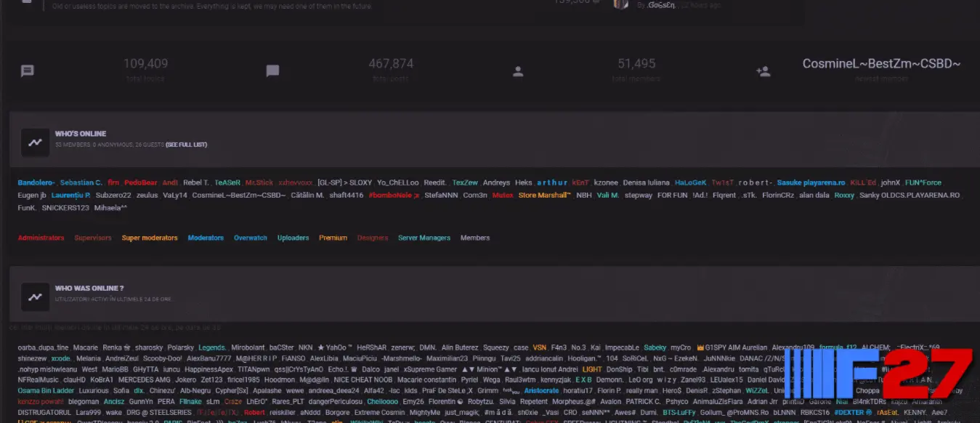
Task: Open the Premium group legend link
Action: (333, 238)
